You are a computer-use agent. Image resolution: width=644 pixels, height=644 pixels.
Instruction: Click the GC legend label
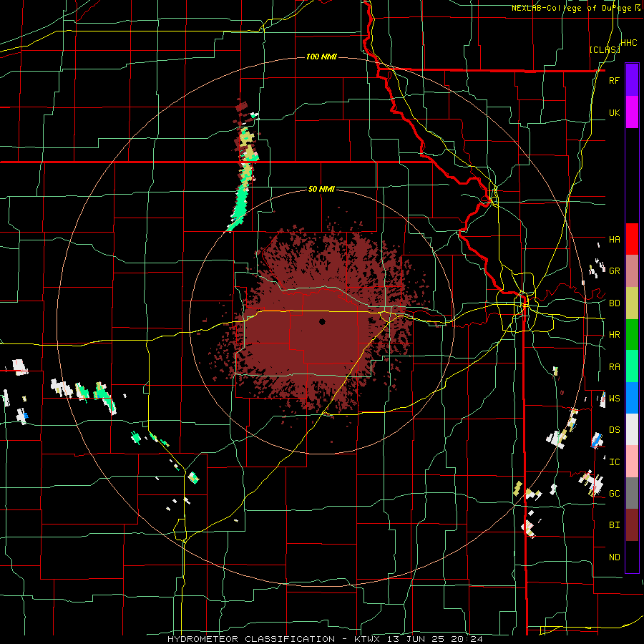614,494
